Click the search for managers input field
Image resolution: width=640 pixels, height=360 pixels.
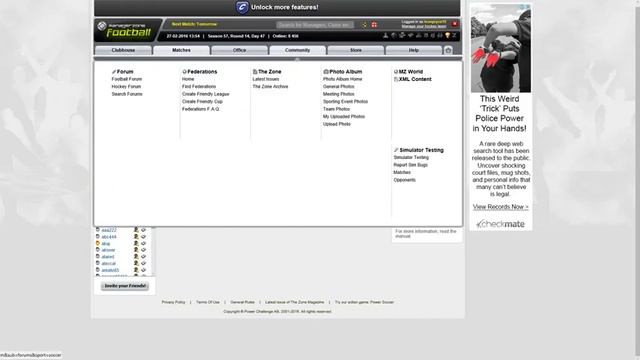tap(315, 25)
